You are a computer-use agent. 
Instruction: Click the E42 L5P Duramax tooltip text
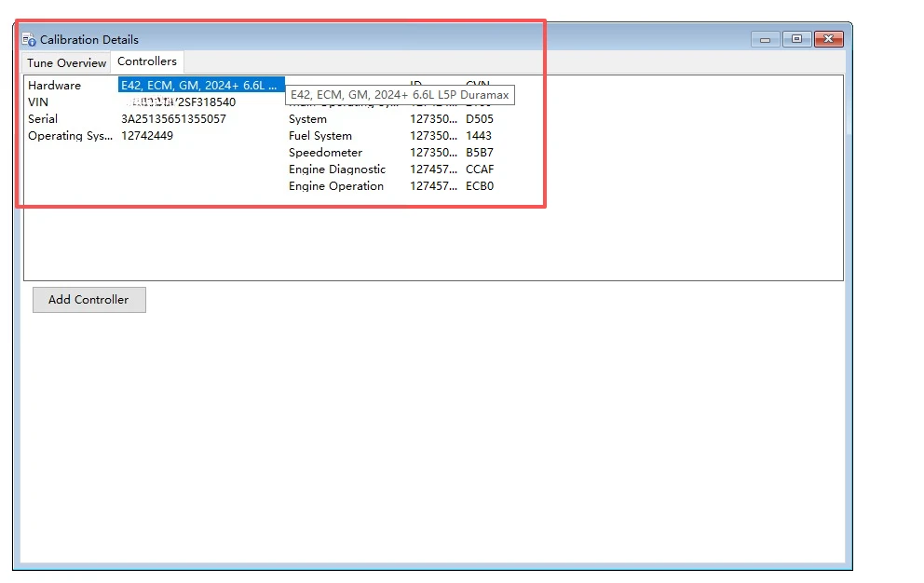(401, 95)
